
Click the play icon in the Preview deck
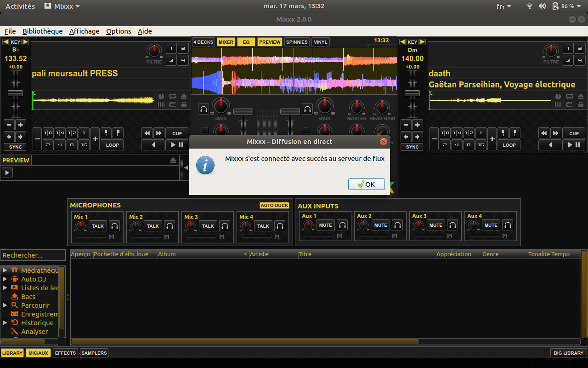coord(7,173)
